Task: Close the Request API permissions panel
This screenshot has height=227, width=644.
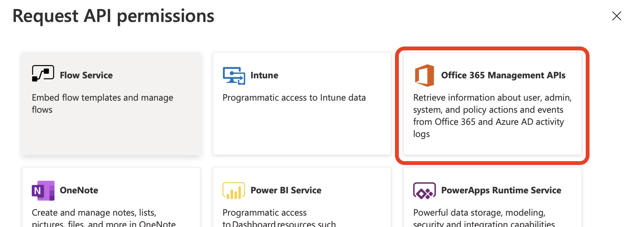Action: (617, 16)
